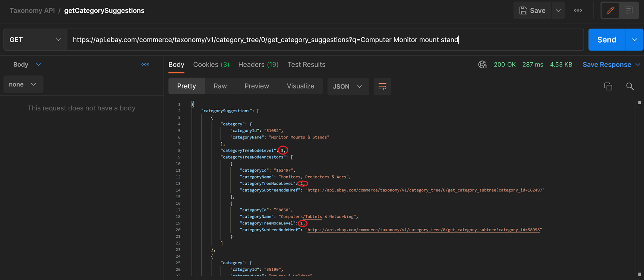This screenshot has width=644, height=280.
Task: Click line number 1 in the gutter
Action: point(179,104)
